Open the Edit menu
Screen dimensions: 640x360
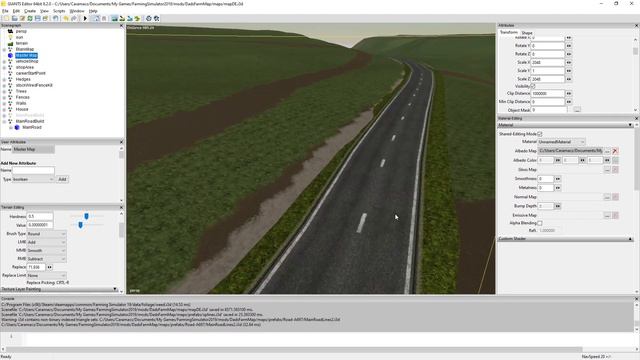tap(16, 11)
